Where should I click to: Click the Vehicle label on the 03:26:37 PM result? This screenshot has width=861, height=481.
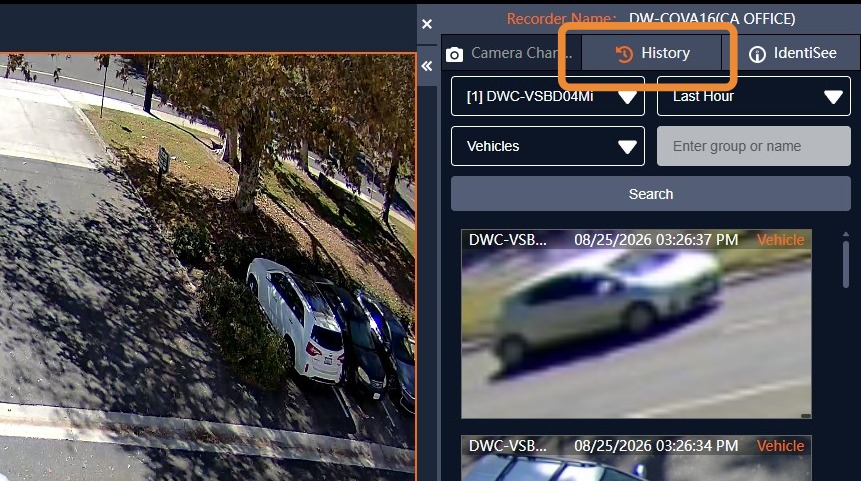780,240
